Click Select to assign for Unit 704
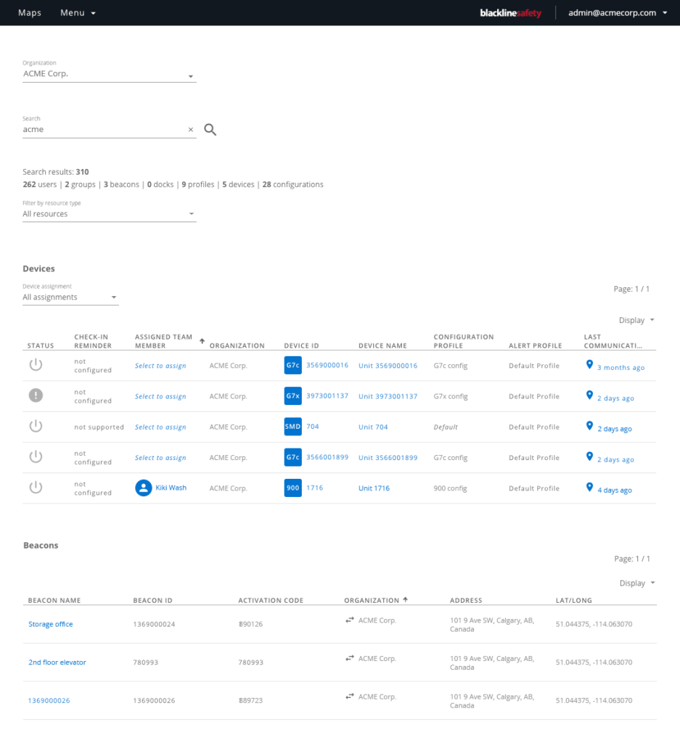The image size is (680, 743). click(160, 427)
